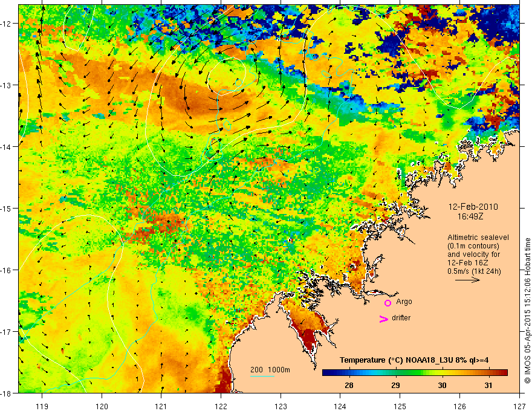The image size is (532, 411).
Task: Click the longitude label 121
Action: 161,406
